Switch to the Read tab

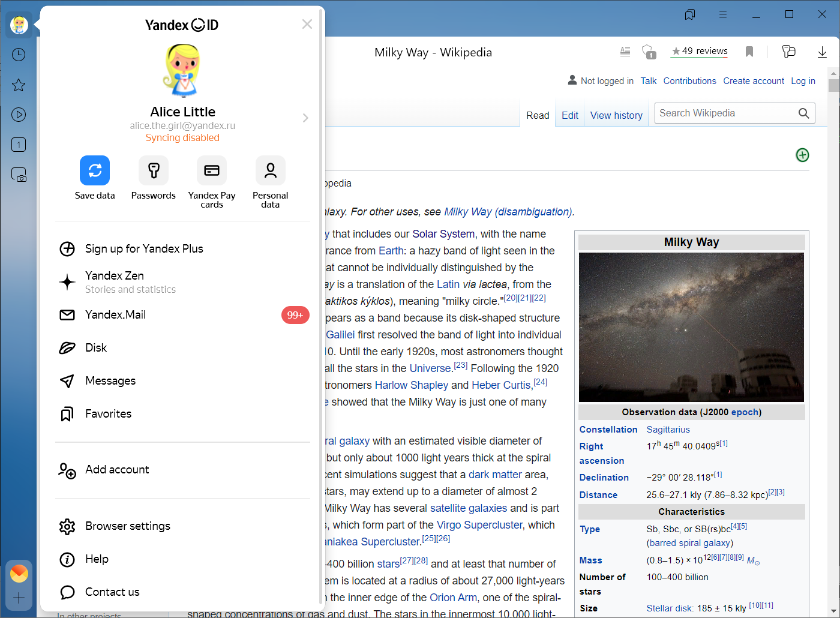538,115
